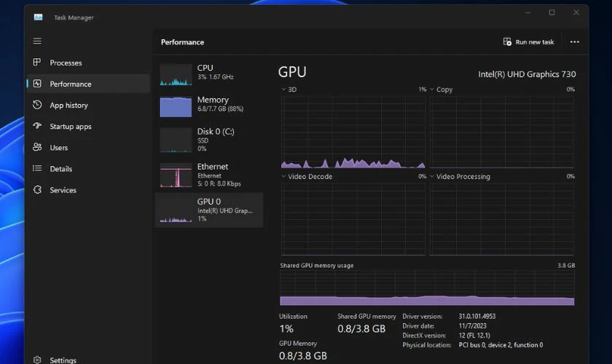612x364 pixels.
Task: Open the Copy engine dropdown chevron
Action: [x=431, y=90]
